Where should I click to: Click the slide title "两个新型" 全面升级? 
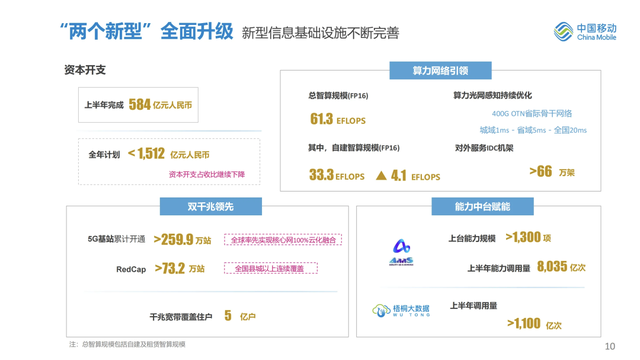click(147, 31)
